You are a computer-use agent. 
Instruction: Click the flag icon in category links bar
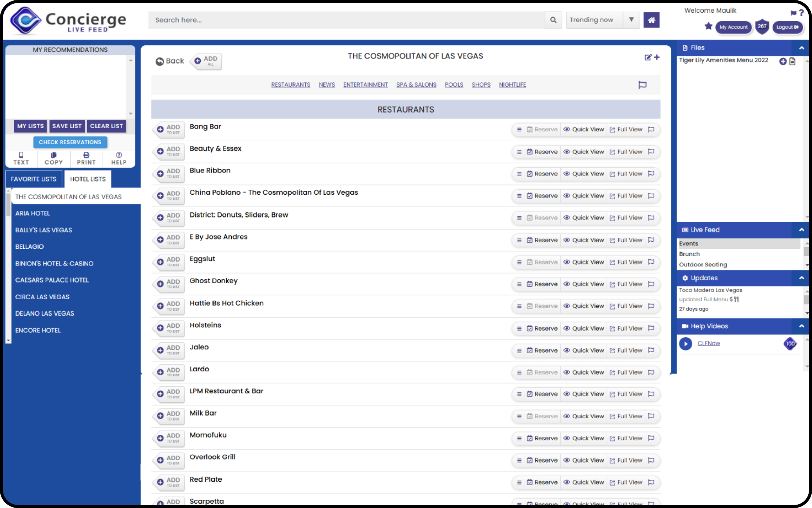coord(642,85)
